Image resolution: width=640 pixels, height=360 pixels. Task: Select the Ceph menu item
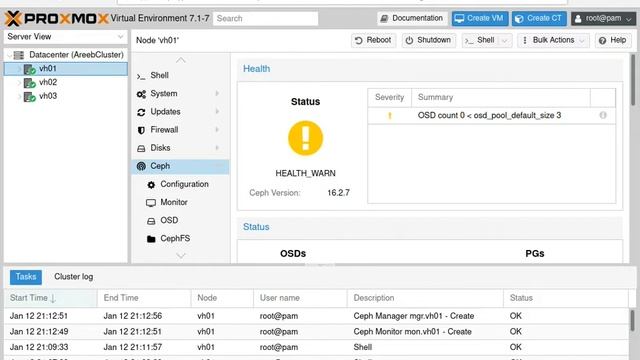click(180, 166)
